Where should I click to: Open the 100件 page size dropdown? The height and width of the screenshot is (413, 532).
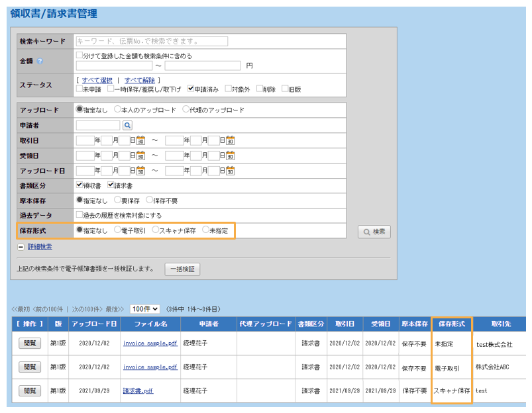pos(145,309)
